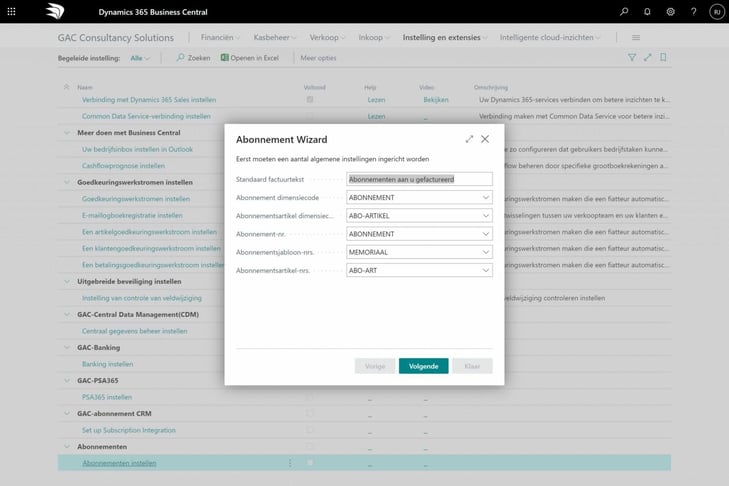This screenshot has height=486, width=729.
Task: Click GAC Consultancy Solutions company name
Action: (x=116, y=38)
